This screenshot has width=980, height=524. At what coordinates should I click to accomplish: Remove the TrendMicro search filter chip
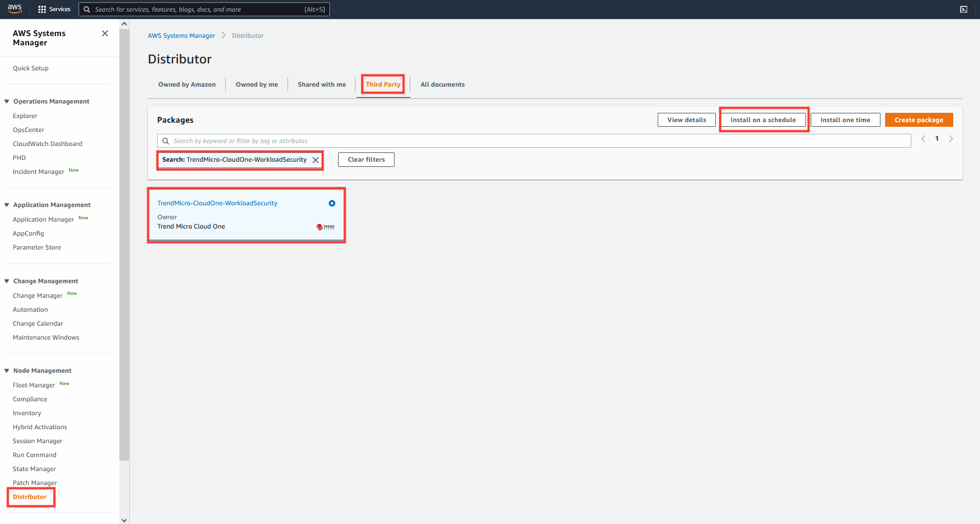coord(315,160)
